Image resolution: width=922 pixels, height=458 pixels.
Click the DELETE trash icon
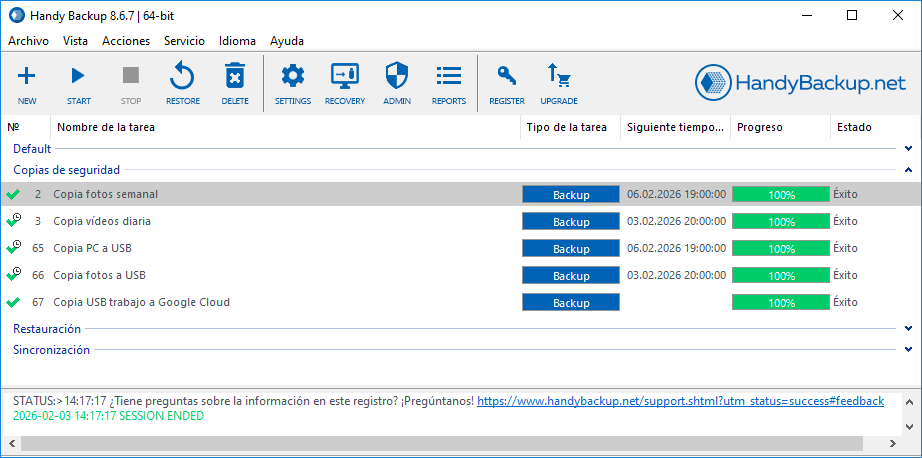tap(235, 77)
